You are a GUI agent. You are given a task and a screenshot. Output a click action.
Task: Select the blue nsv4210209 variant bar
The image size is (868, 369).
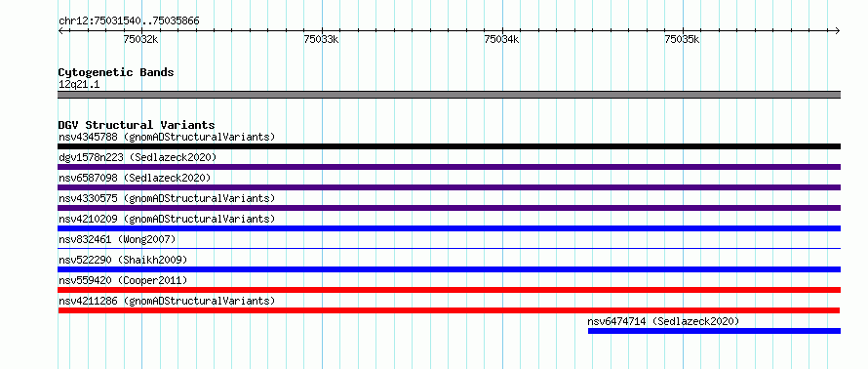[450, 228]
